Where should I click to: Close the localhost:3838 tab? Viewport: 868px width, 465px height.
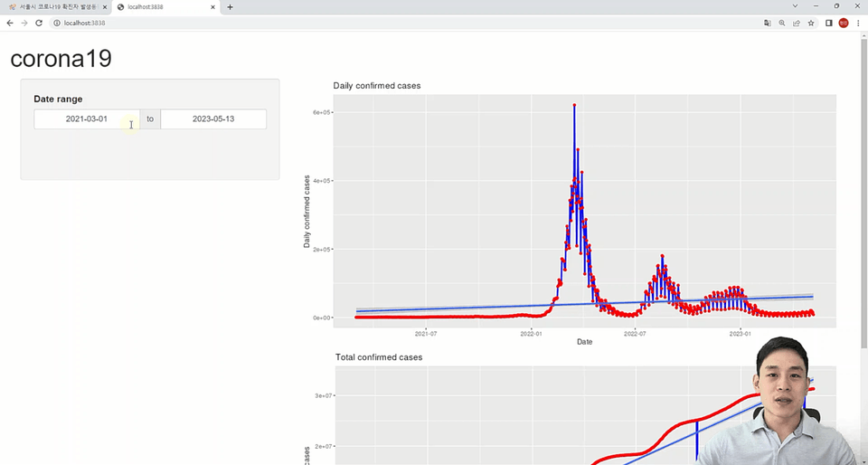pos(213,7)
